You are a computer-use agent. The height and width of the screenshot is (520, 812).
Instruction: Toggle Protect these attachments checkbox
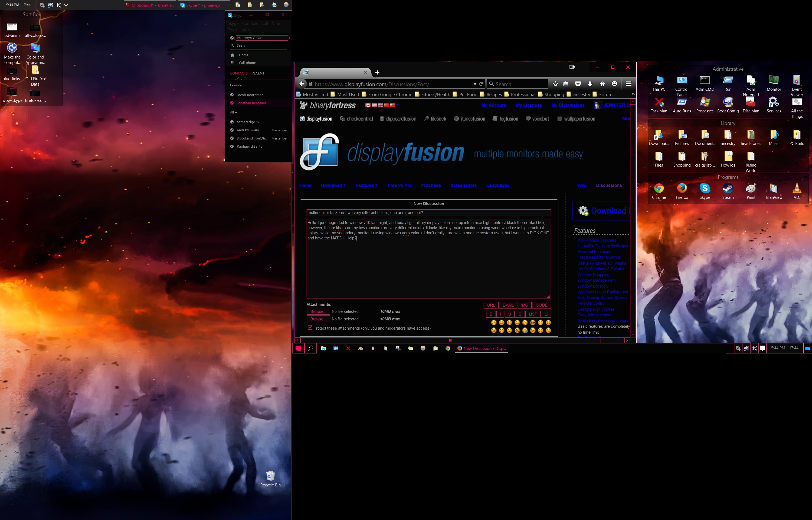click(310, 327)
